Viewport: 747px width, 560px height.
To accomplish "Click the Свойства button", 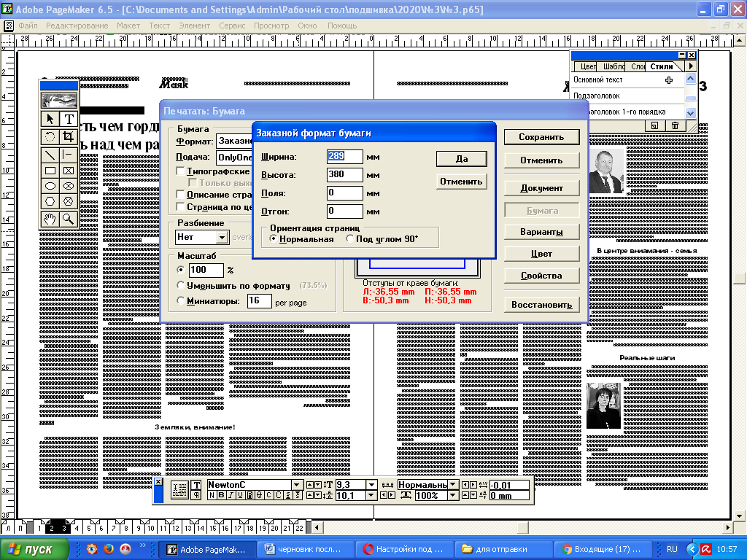I will pyautogui.click(x=542, y=276).
